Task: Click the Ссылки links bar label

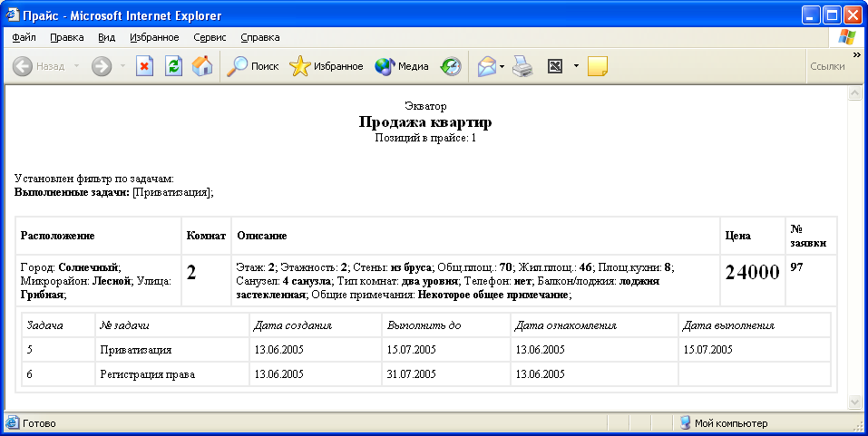Action: pos(827,66)
